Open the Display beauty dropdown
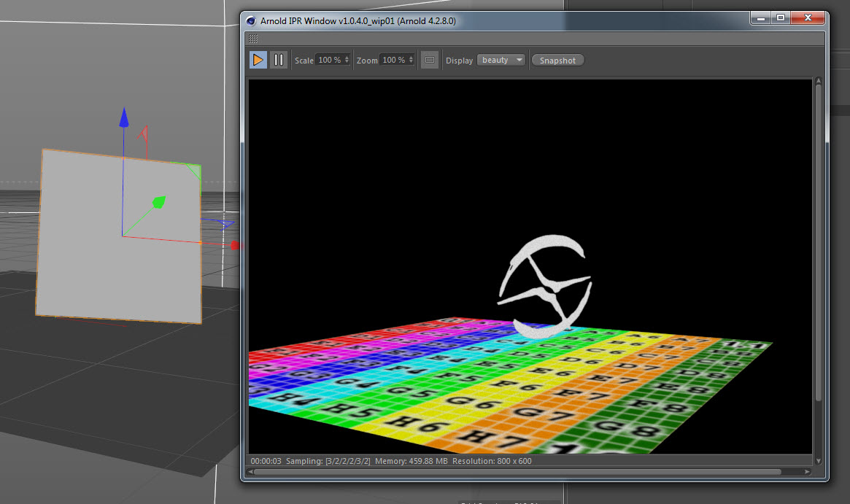The width and height of the screenshot is (850, 504). click(501, 60)
